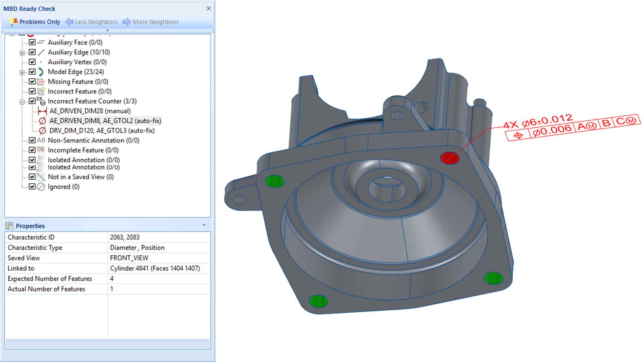
Task: Toggle the Non-Semantic Annotation checkbox
Action: tap(32, 140)
